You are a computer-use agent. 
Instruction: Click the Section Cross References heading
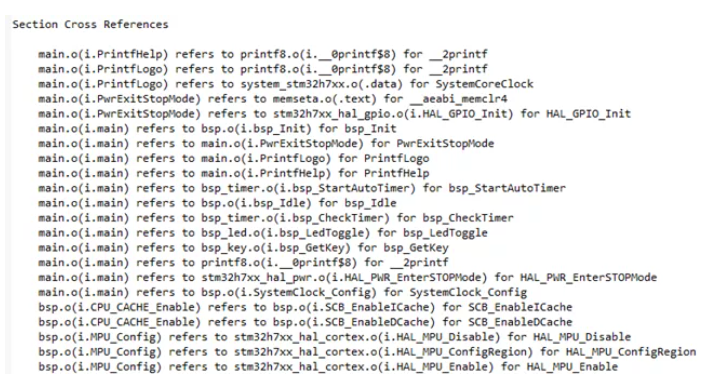(90, 25)
